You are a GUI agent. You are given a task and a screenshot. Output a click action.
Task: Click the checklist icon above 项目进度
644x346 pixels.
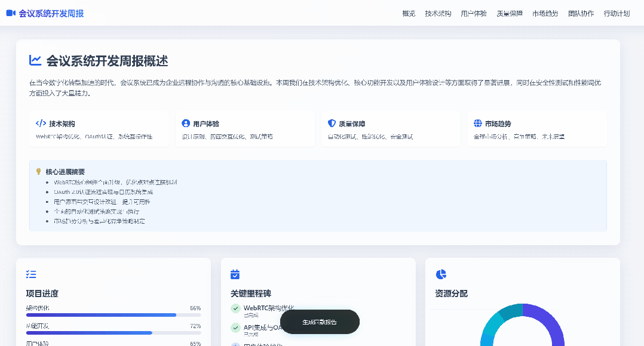31,274
